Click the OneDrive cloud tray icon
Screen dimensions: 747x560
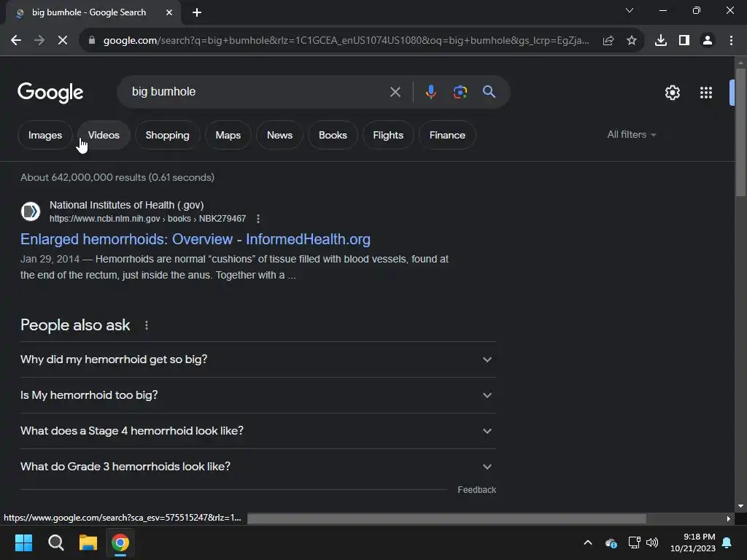611,542
